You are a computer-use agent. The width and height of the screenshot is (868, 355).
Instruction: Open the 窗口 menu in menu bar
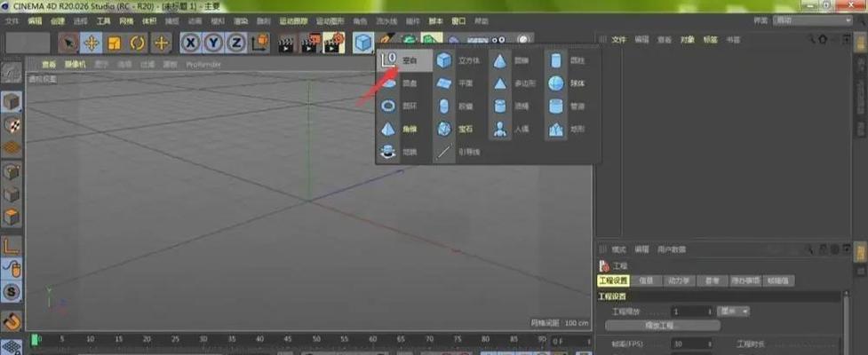[458, 21]
